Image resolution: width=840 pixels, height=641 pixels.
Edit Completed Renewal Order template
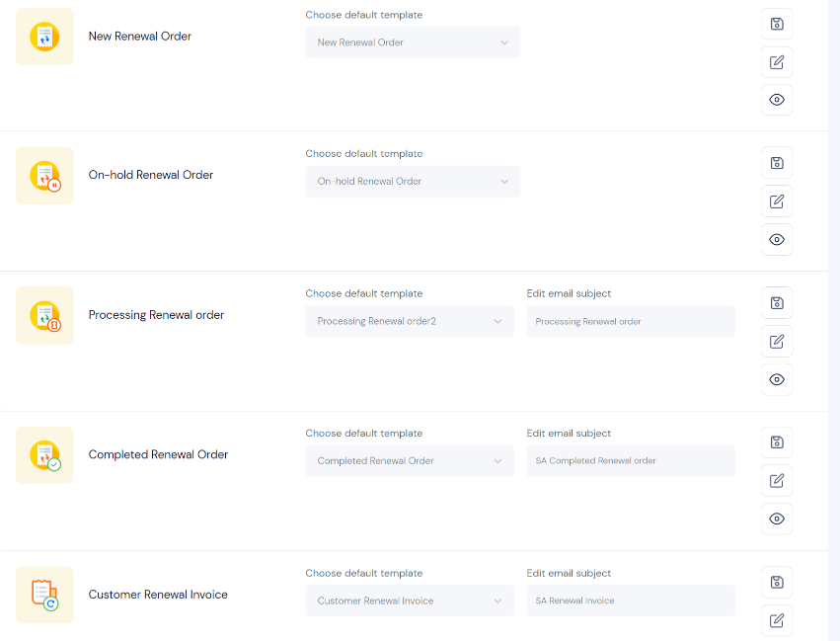(x=777, y=481)
